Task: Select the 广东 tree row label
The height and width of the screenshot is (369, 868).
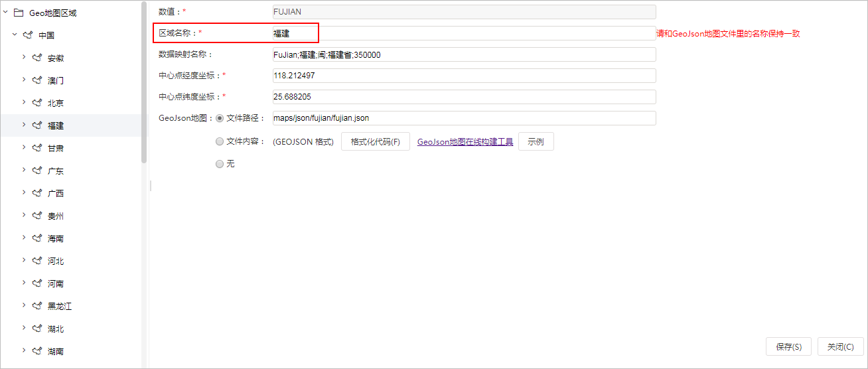Action: click(x=56, y=171)
